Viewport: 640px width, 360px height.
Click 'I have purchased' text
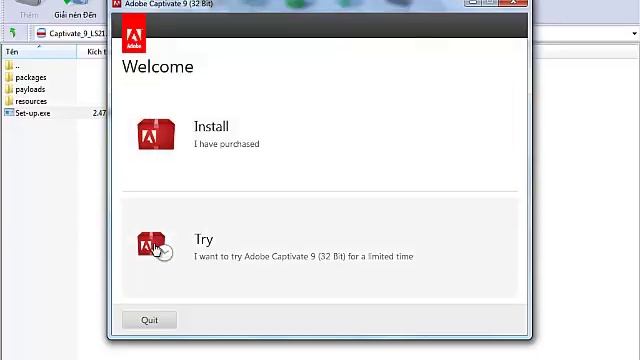pos(227,144)
